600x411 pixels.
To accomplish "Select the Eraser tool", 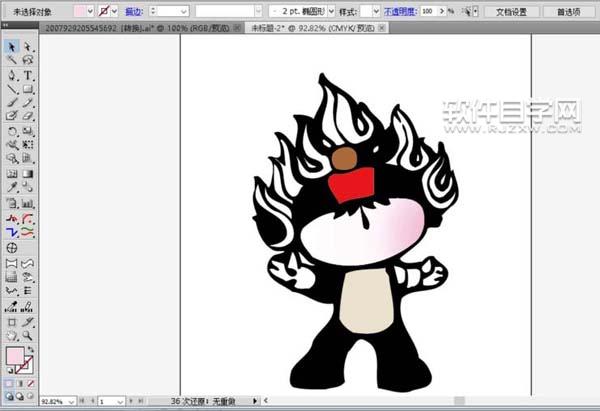I will click(27, 115).
